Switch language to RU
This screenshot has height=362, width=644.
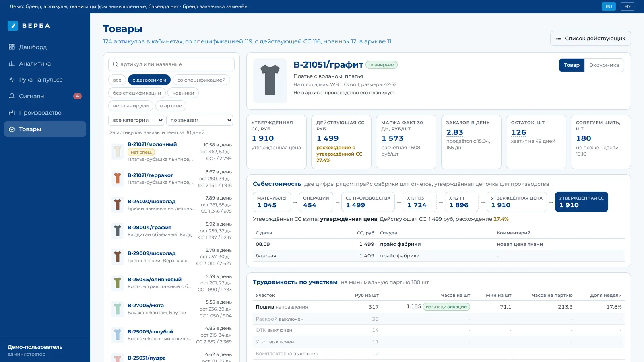[609, 6]
